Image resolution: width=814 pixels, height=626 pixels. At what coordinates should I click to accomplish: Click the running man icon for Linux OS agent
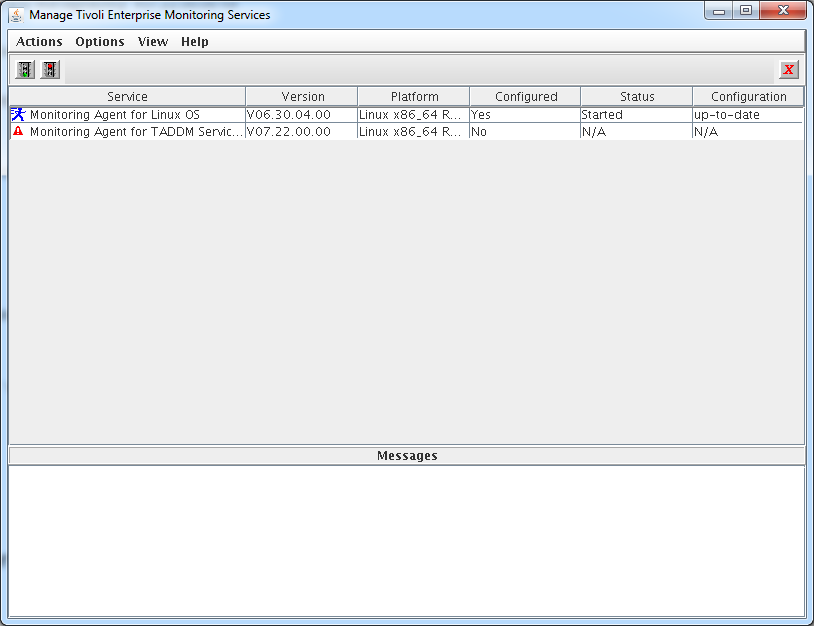coord(18,114)
